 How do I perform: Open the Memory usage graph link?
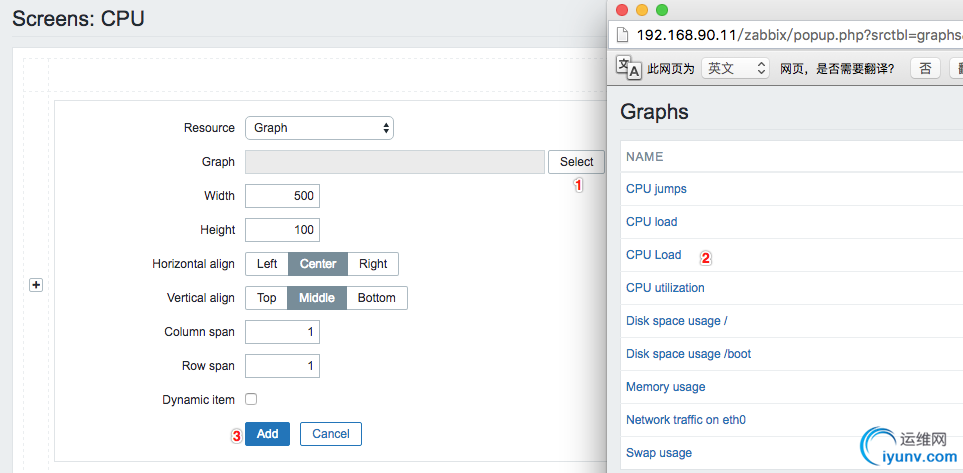coord(665,387)
